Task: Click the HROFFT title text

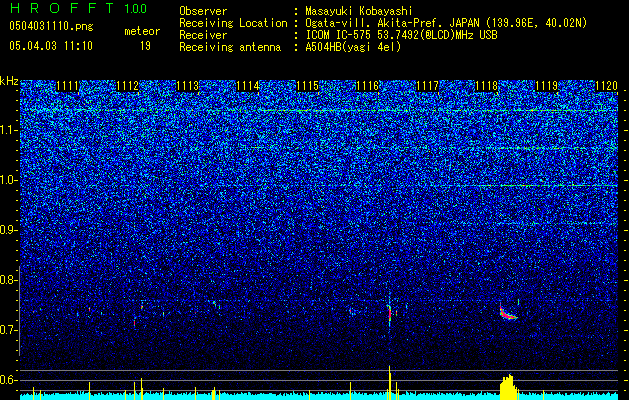Action: (x=62, y=8)
